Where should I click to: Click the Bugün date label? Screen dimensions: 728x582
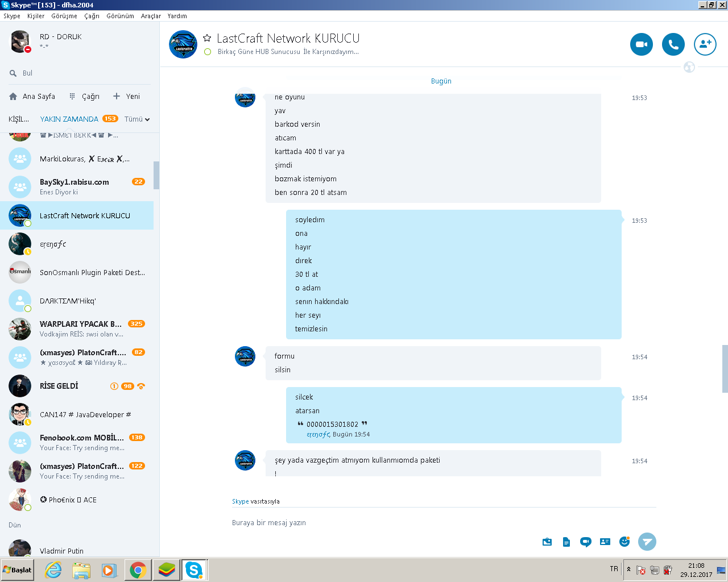[441, 81]
